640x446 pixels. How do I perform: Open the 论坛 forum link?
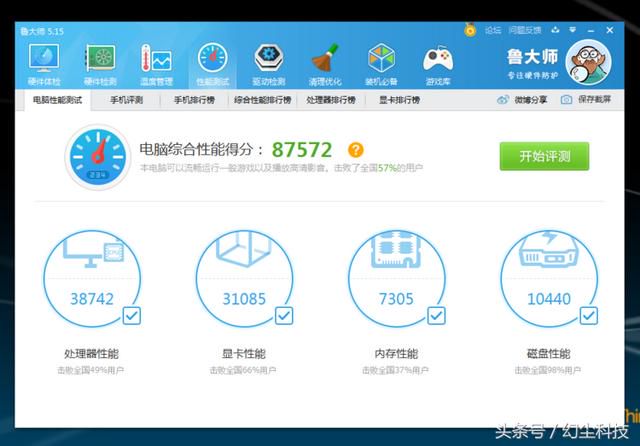pos(493,30)
